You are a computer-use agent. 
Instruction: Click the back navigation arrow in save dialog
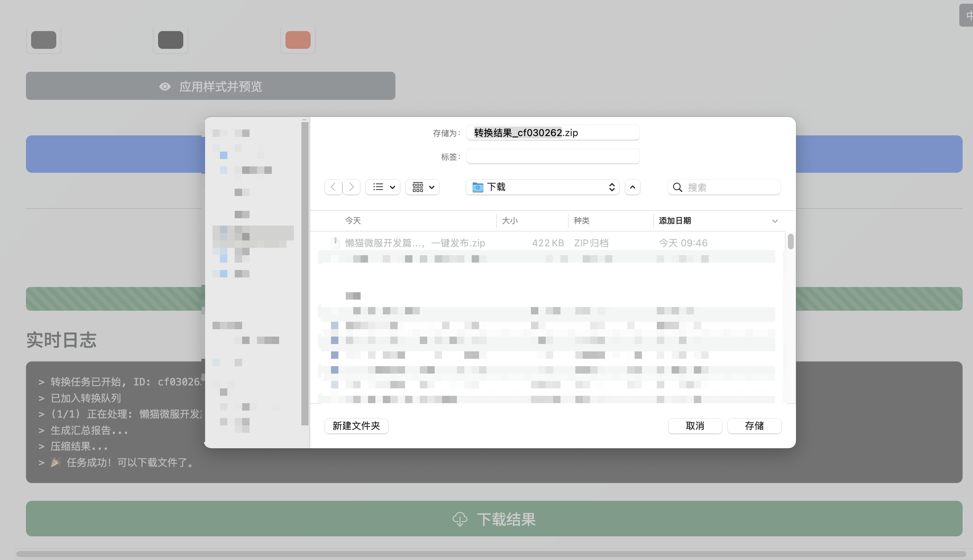click(x=333, y=187)
